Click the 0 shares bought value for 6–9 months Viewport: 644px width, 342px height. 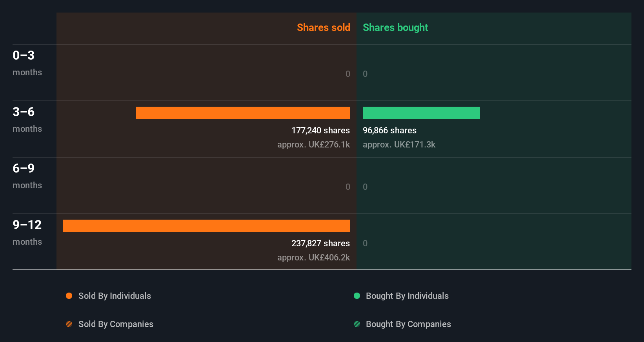tap(365, 187)
